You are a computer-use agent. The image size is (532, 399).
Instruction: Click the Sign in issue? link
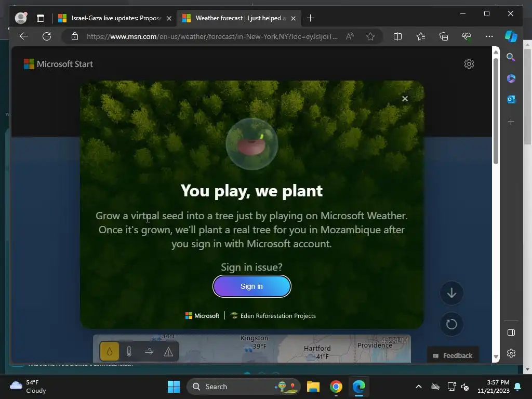(x=252, y=268)
